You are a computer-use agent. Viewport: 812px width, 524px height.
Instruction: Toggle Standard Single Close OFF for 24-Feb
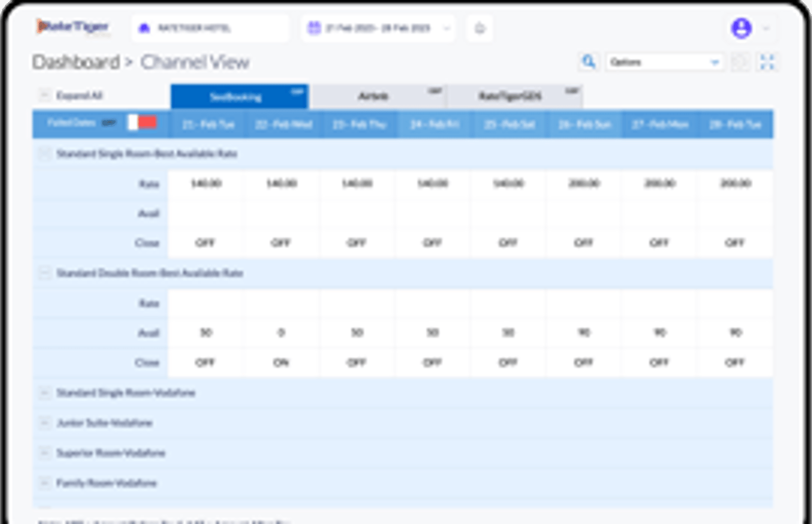pyautogui.click(x=432, y=243)
